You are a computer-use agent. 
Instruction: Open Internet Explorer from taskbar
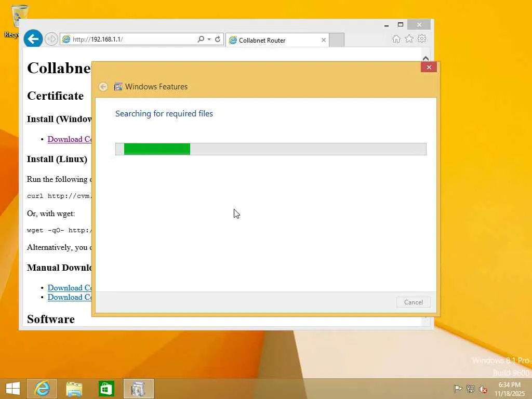pyautogui.click(x=42, y=389)
